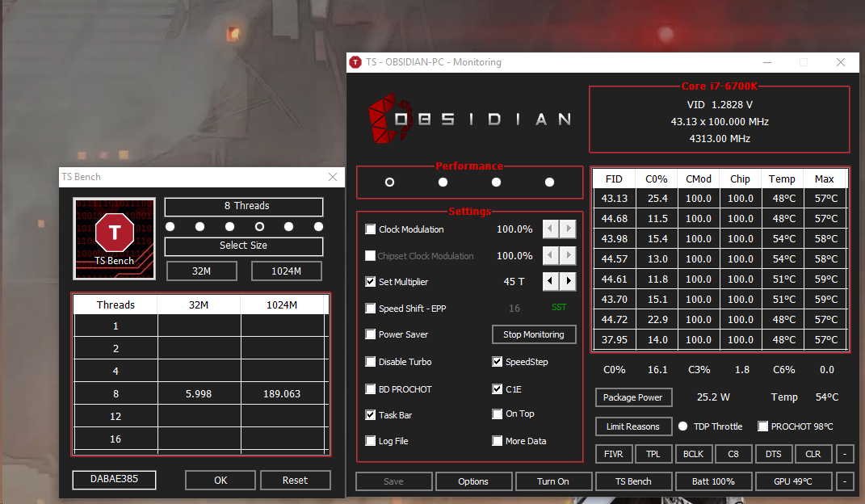Enable the Log File checkbox

pos(370,440)
